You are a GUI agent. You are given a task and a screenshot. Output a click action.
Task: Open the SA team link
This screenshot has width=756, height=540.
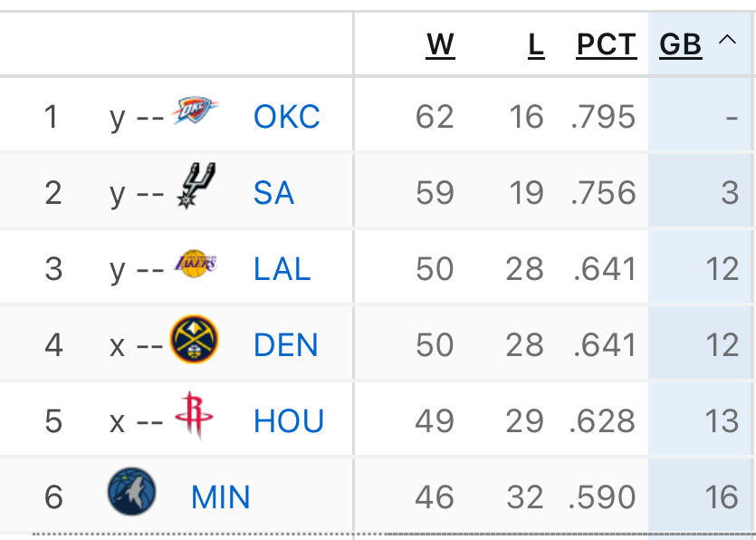point(273,193)
